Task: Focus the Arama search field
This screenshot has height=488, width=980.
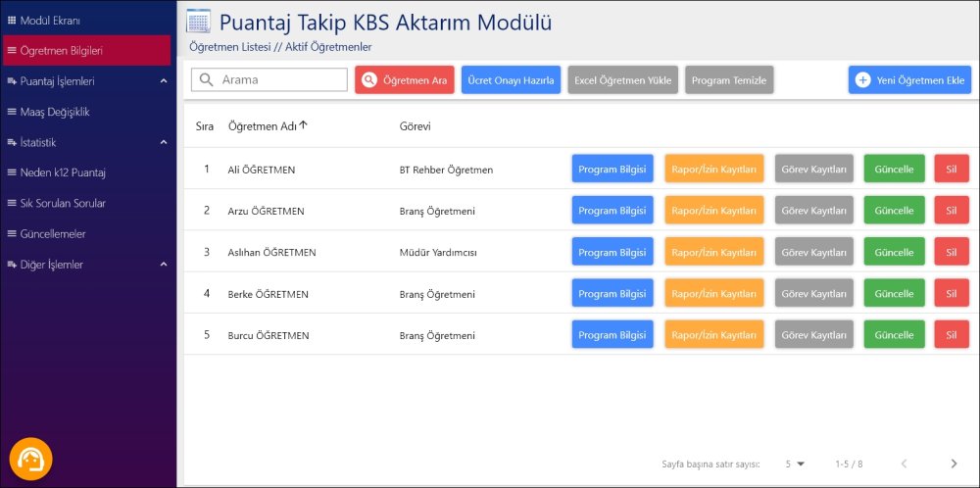Action: [x=279, y=80]
